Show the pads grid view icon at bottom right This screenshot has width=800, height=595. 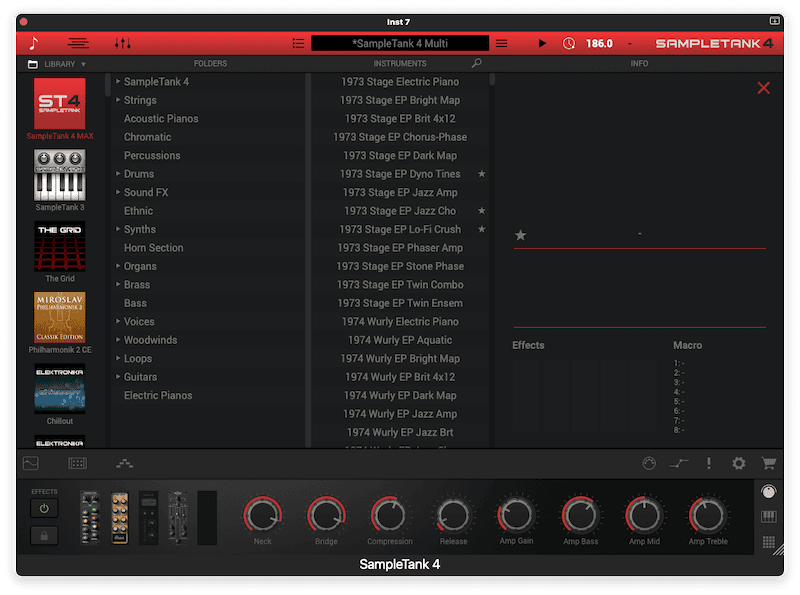(769, 542)
